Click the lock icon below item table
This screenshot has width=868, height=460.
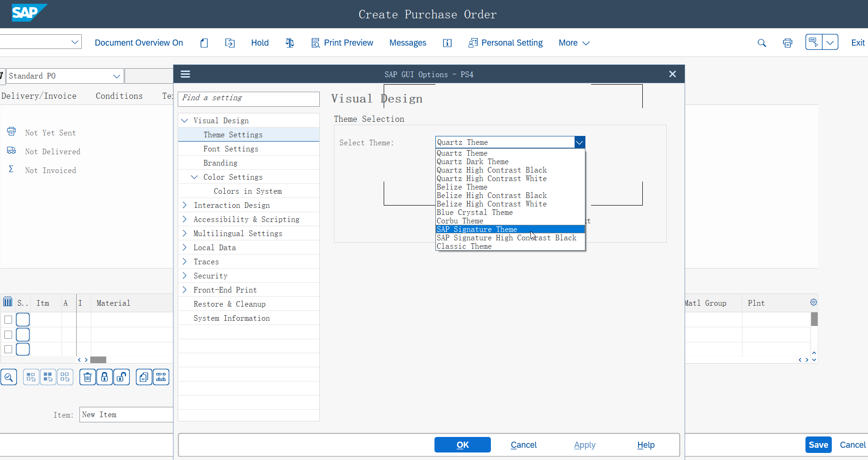coord(104,377)
